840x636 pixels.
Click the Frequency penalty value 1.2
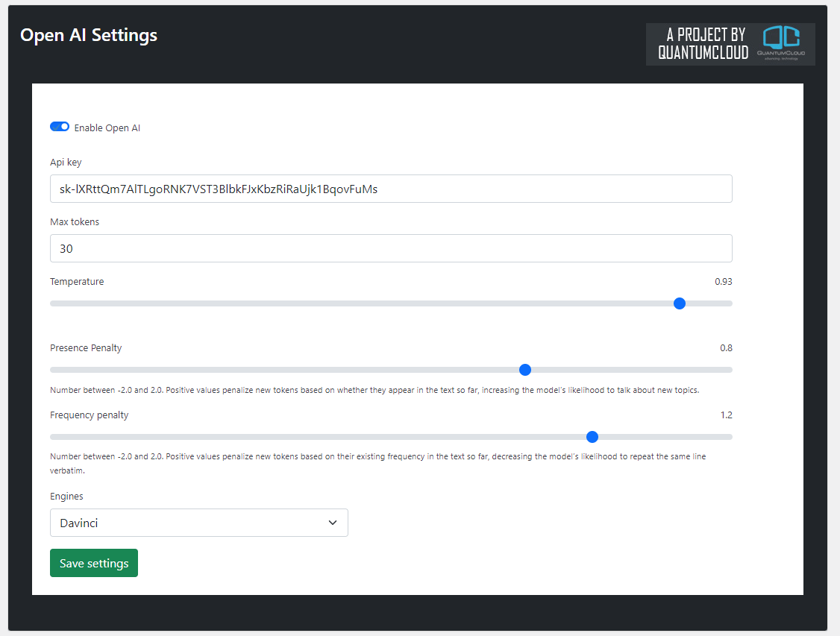726,415
